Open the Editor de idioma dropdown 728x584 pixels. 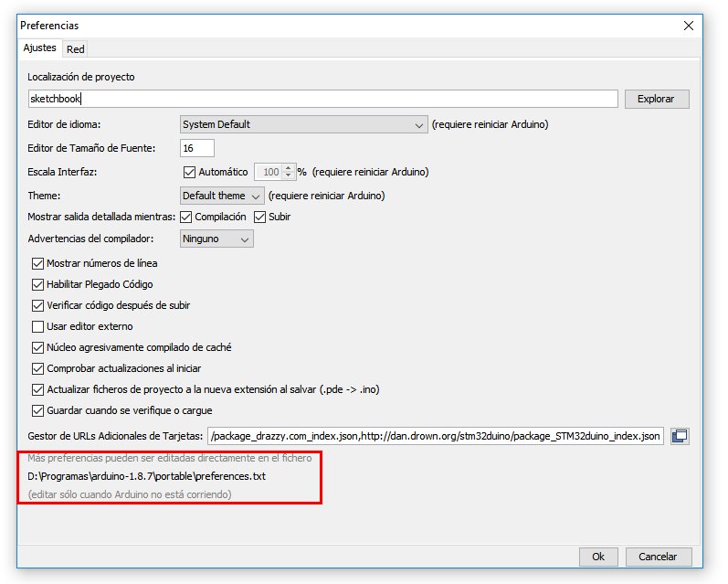[303, 124]
